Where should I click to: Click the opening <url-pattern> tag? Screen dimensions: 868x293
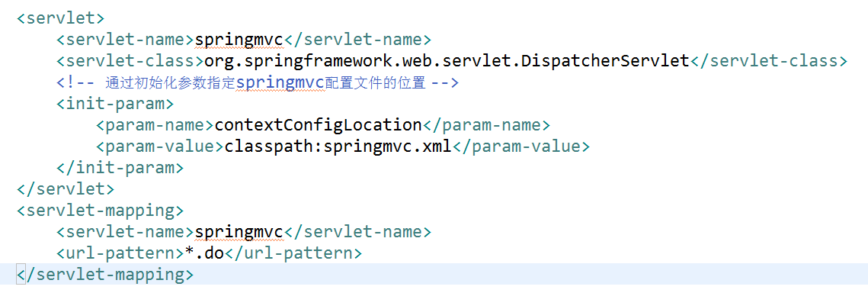(x=120, y=253)
